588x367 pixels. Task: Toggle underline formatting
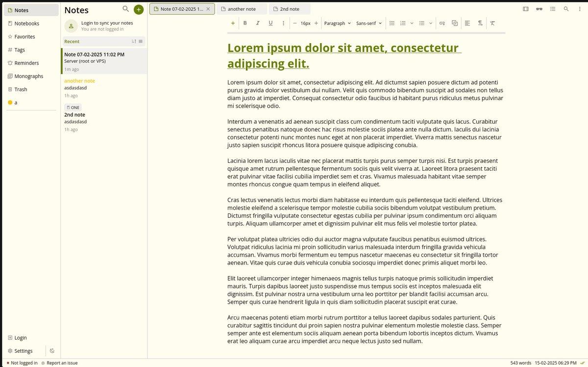[270, 23]
